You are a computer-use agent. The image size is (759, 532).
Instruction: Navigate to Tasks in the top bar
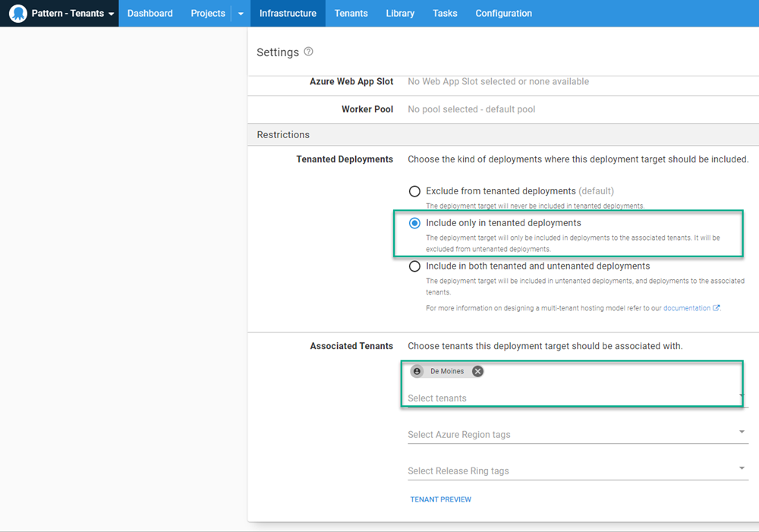[445, 14]
